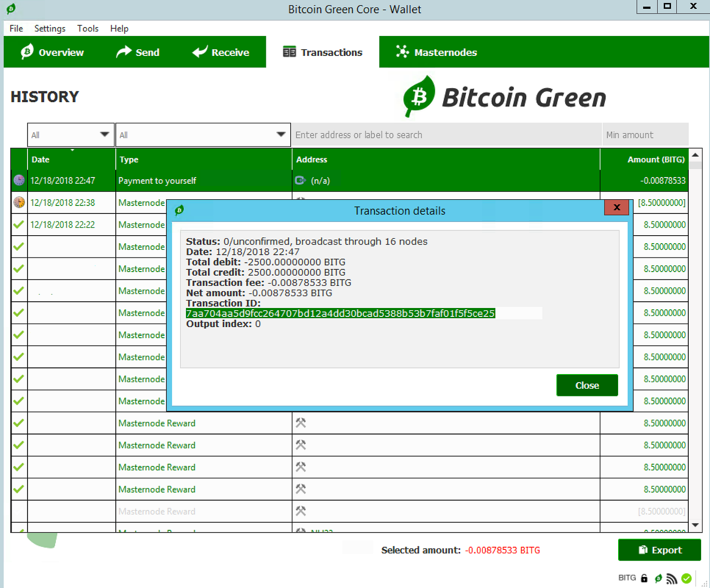
Task: Click the leaf icon in the Transaction details title bar
Action: pos(179,210)
